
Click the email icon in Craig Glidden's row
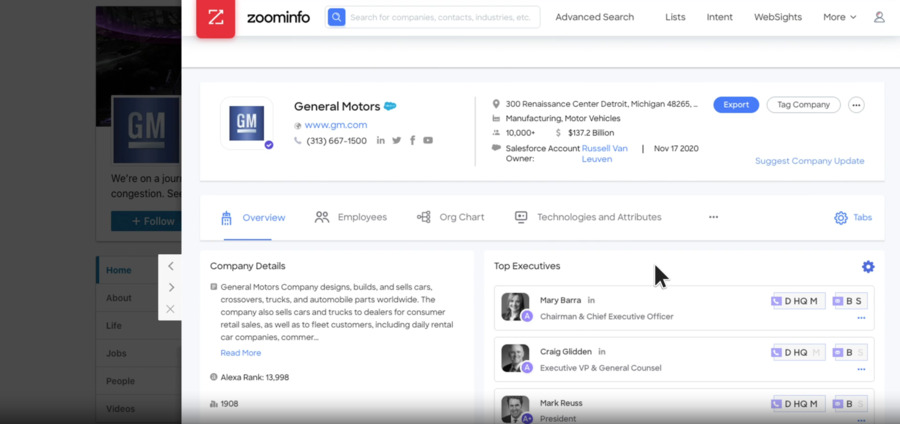(839, 352)
